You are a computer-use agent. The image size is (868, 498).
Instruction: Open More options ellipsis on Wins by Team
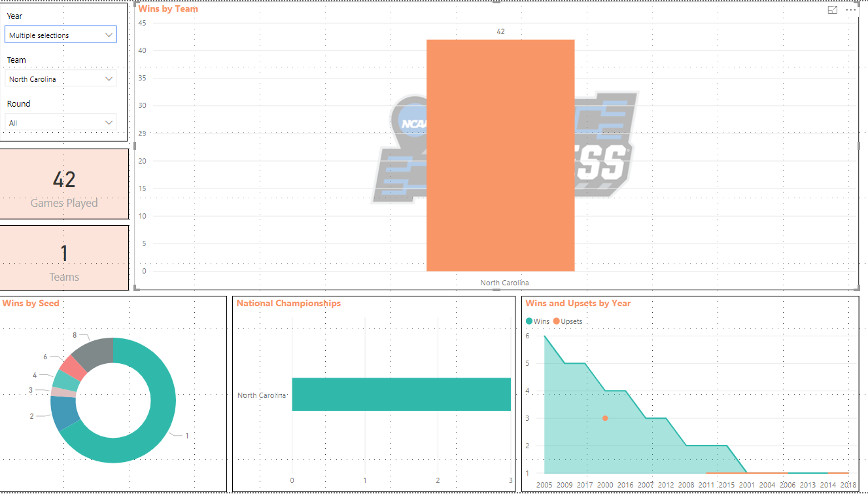(850, 10)
